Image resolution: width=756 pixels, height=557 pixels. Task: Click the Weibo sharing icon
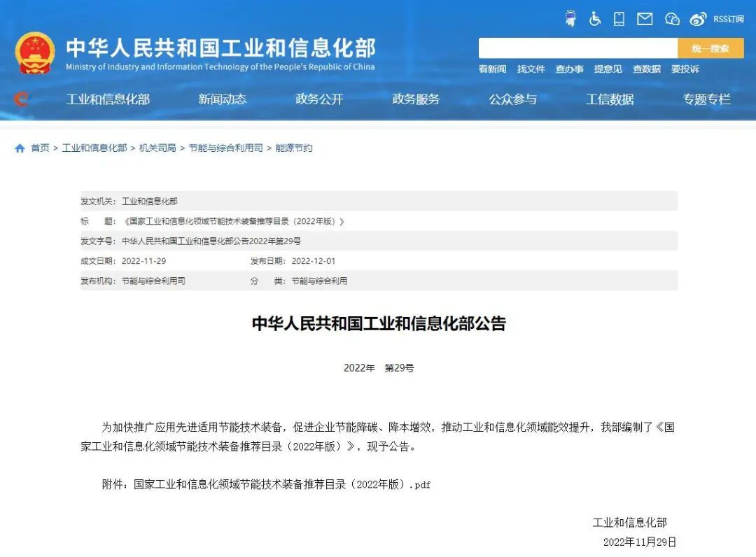coord(698,19)
